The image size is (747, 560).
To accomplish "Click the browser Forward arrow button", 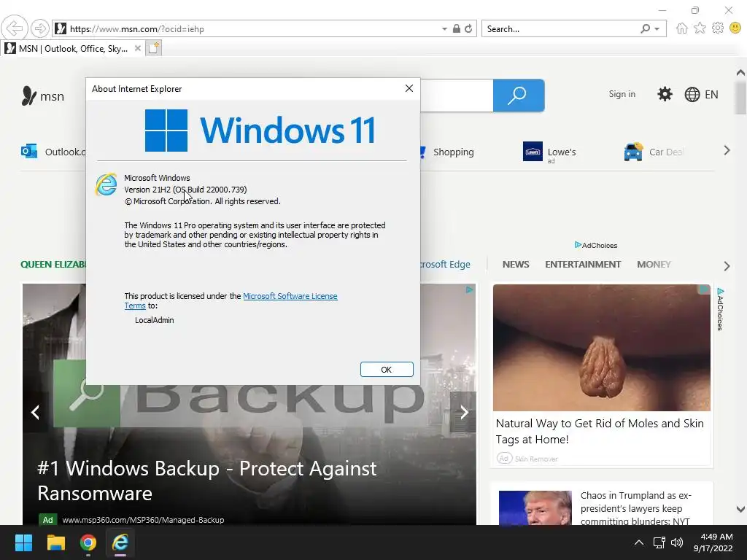I will [40, 28].
